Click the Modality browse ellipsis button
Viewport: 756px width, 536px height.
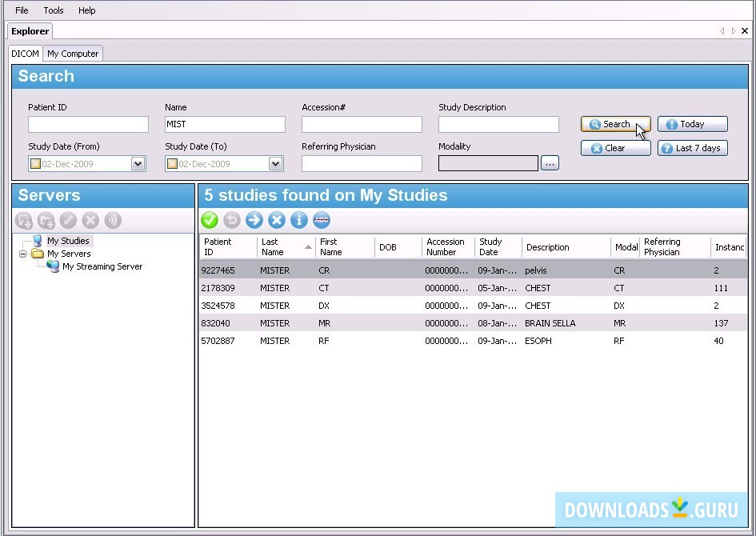[x=550, y=163]
